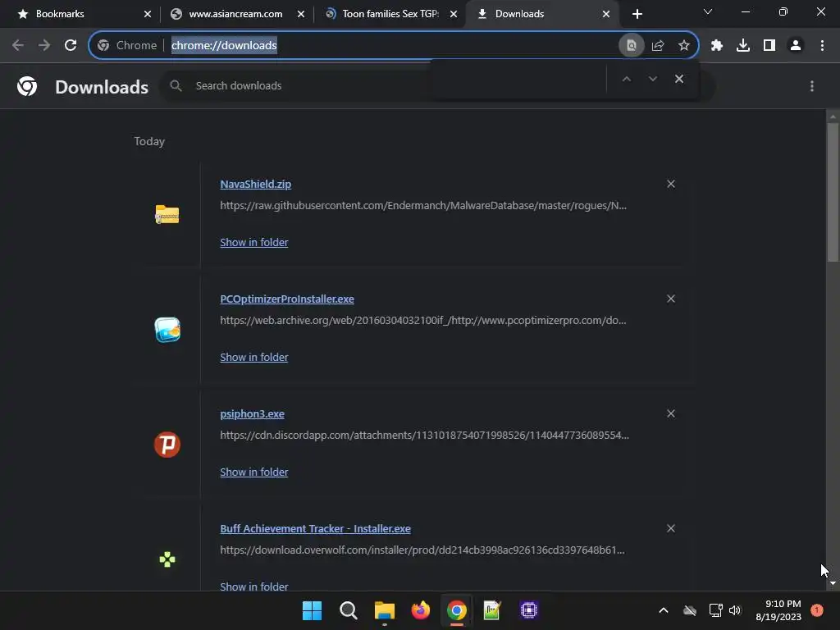Open the clock showing 9:10 PM
This screenshot has height=630, width=840.
pos(778,610)
